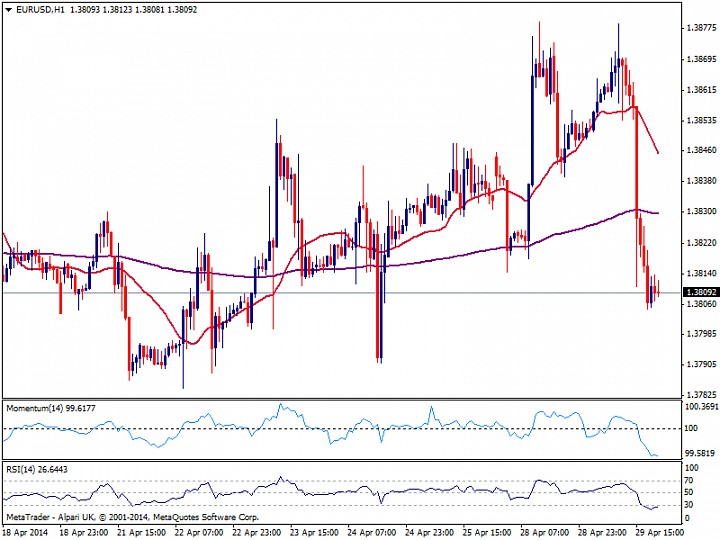Select the 29 Apr 15:00 time label

[x=660, y=533]
